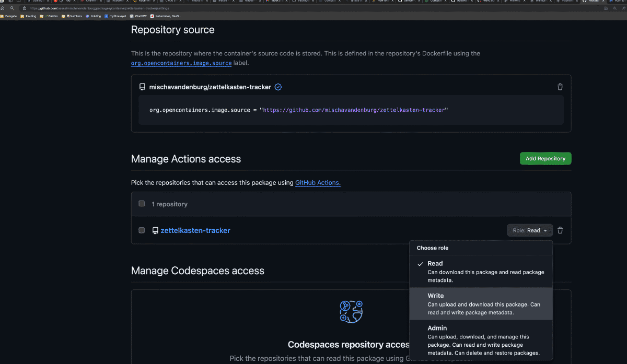Select the Admin role option

tap(481, 340)
